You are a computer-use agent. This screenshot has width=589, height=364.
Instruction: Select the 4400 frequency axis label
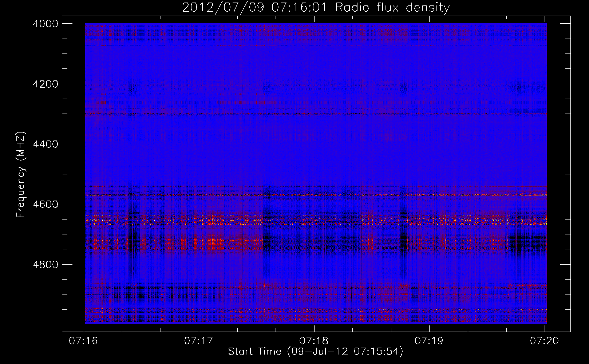coord(46,144)
